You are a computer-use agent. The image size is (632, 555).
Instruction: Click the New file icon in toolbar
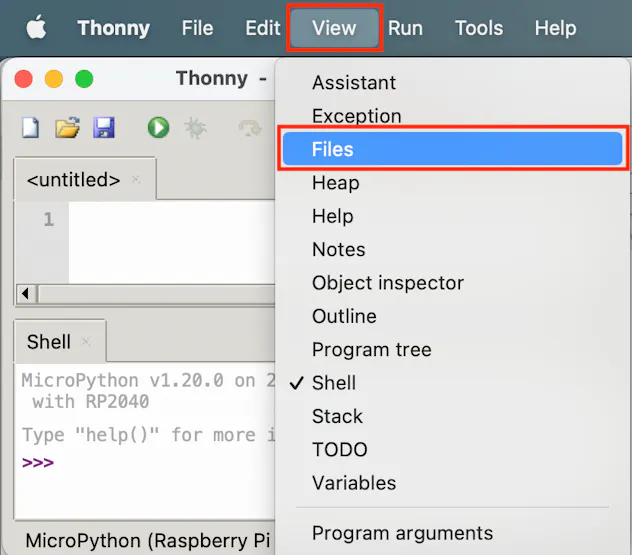coord(31,128)
